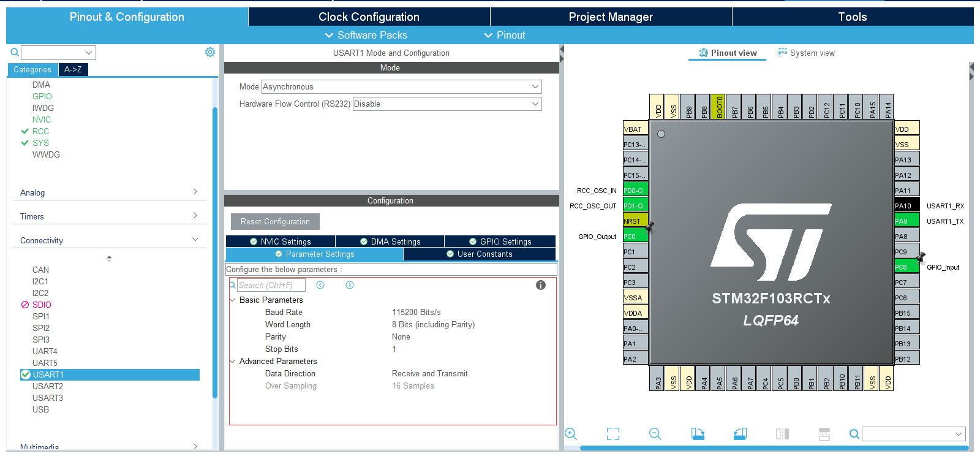The image size is (980, 456).
Task: Click the pinout view horizontal scrollbar
Action: tap(774, 448)
